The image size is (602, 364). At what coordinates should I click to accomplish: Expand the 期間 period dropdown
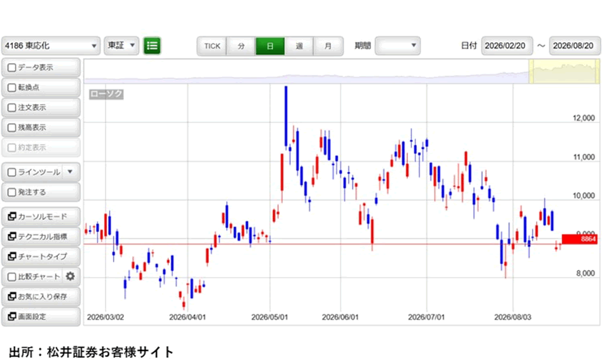[x=398, y=46]
